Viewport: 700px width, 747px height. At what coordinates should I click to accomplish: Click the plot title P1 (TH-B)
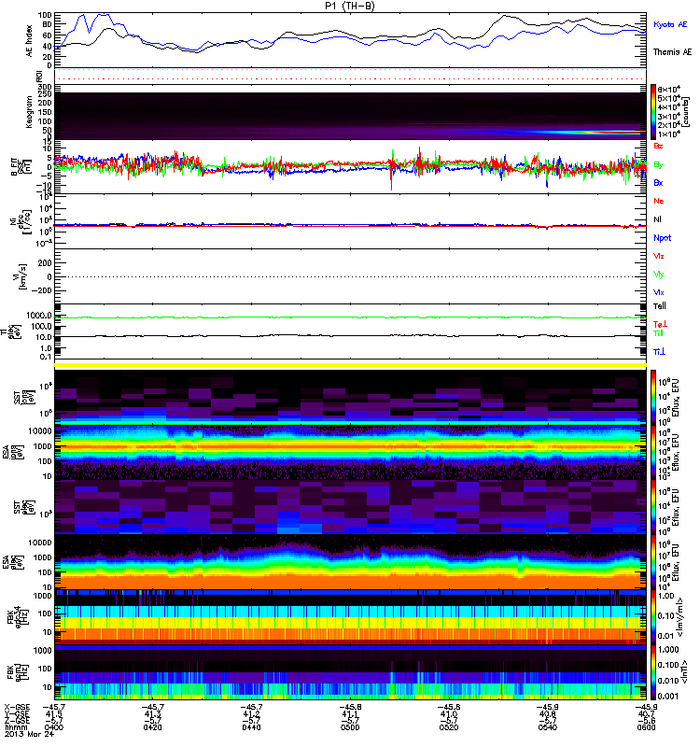[x=349, y=6]
